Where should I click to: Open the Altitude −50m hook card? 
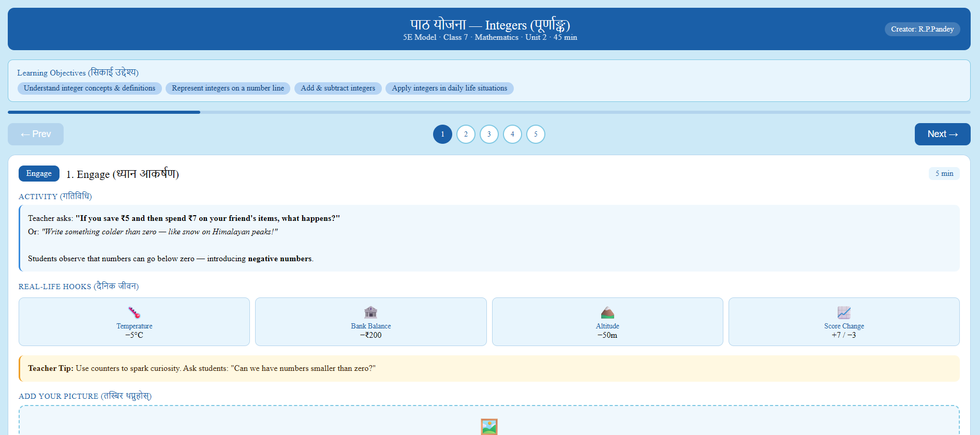point(607,322)
